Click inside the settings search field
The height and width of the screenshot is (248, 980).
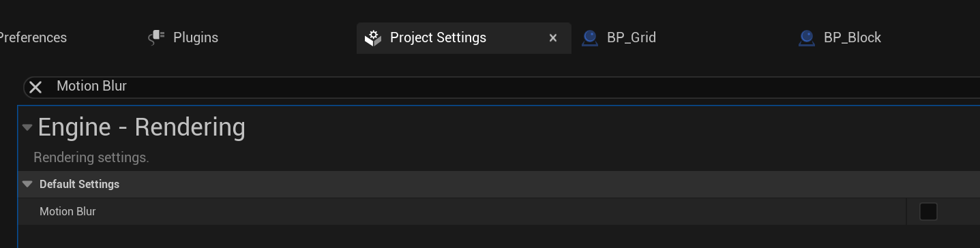501,87
